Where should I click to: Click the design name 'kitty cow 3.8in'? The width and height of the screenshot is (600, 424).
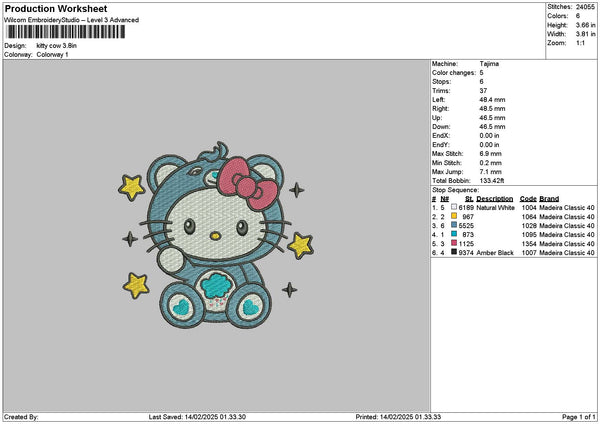[x=57, y=46]
